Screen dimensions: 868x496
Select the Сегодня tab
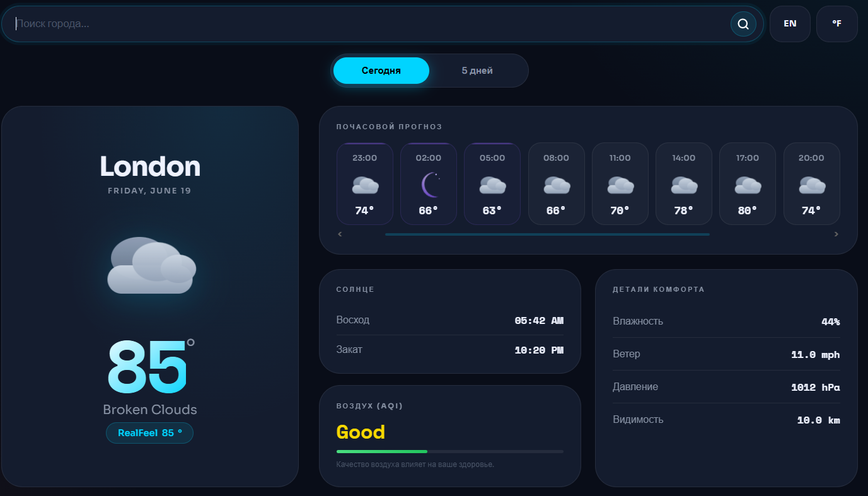pyautogui.click(x=381, y=71)
